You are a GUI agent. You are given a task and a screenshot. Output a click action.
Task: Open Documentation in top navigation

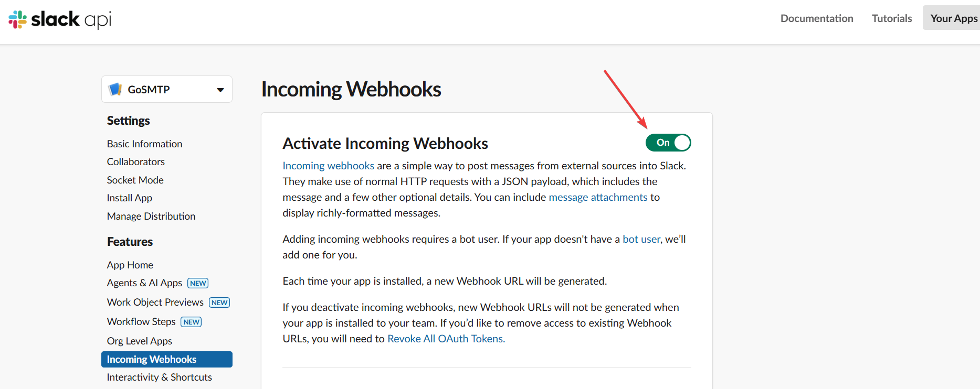817,18
